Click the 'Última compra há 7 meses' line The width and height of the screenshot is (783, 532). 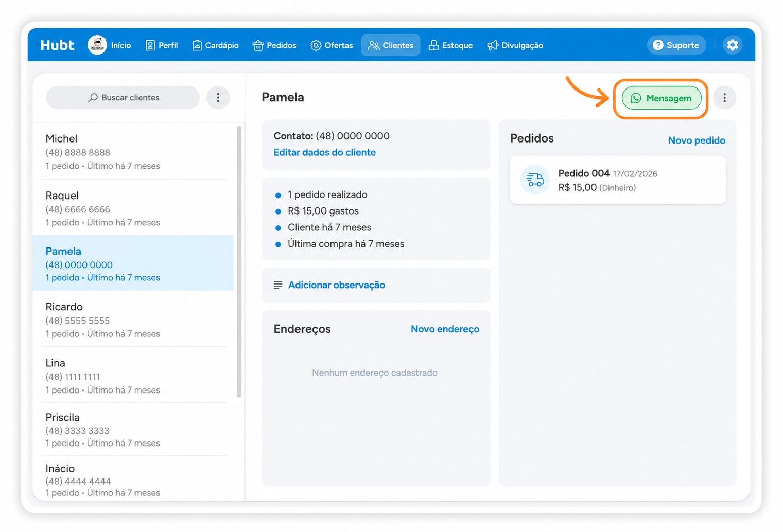pos(346,244)
